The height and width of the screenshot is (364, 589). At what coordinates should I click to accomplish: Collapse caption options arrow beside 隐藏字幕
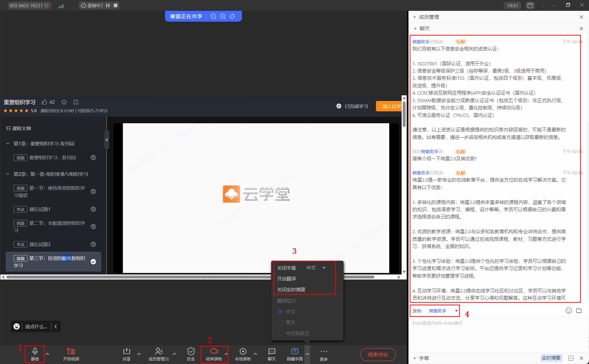pos(307,354)
